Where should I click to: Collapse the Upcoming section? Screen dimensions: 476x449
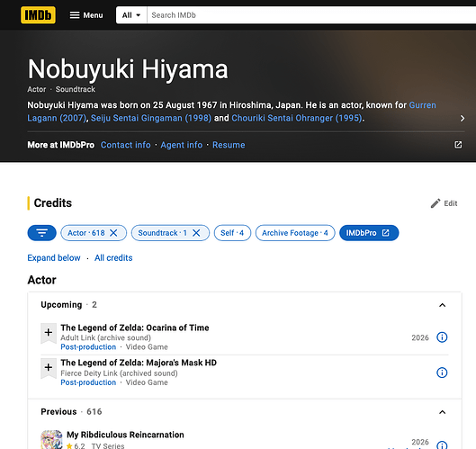443,305
